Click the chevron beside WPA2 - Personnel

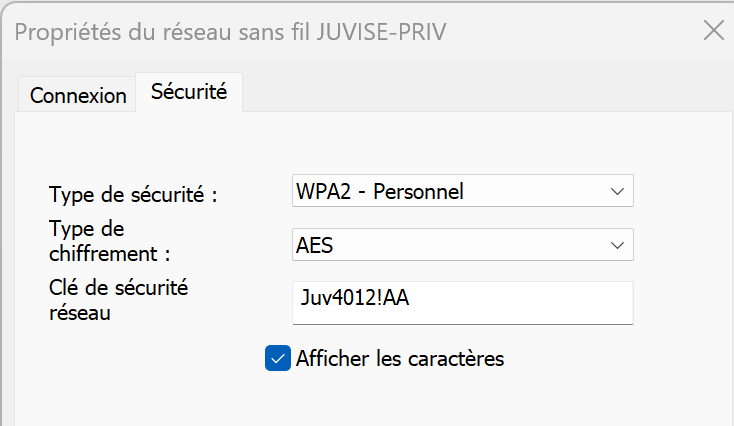(x=615, y=190)
